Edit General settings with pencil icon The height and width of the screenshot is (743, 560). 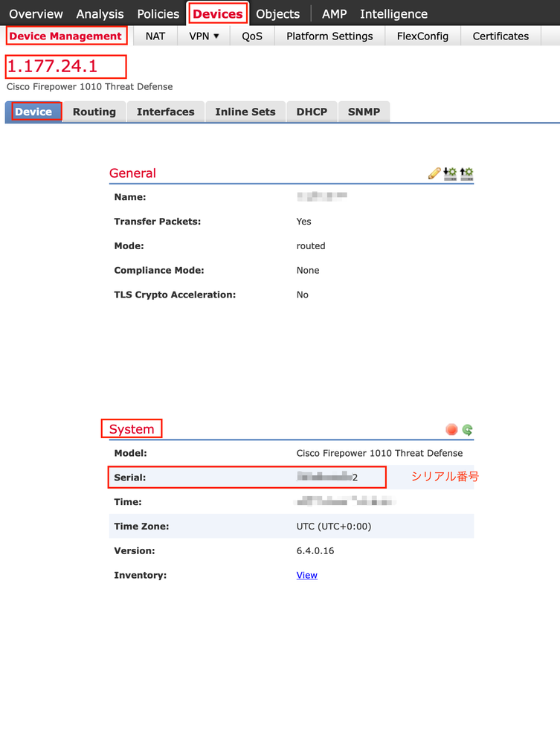[x=434, y=173]
